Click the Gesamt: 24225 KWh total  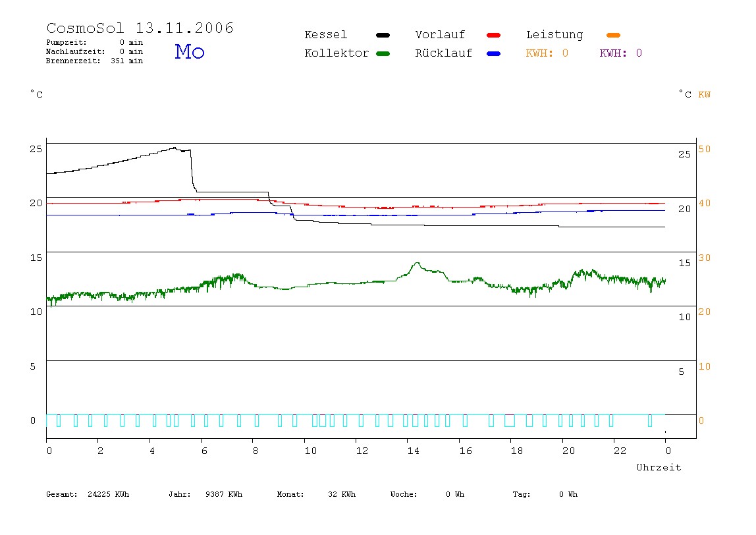(x=88, y=494)
